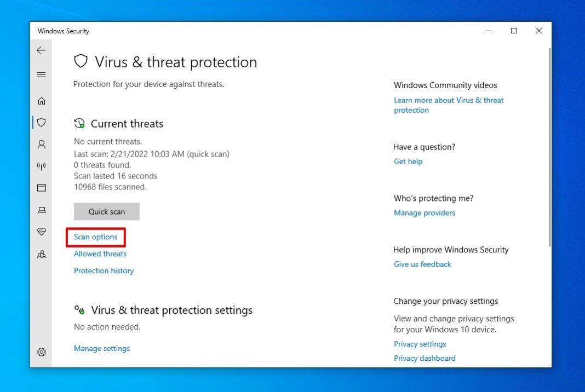Click Give us feedback
Screen dimensions: 585x392
422,264
